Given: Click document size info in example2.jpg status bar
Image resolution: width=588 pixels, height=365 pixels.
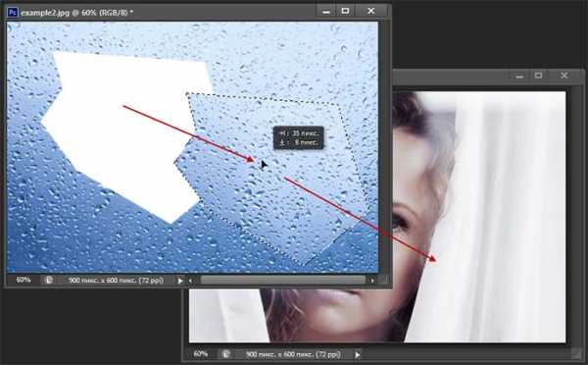Looking at the screenshot, I should (116, 281).
